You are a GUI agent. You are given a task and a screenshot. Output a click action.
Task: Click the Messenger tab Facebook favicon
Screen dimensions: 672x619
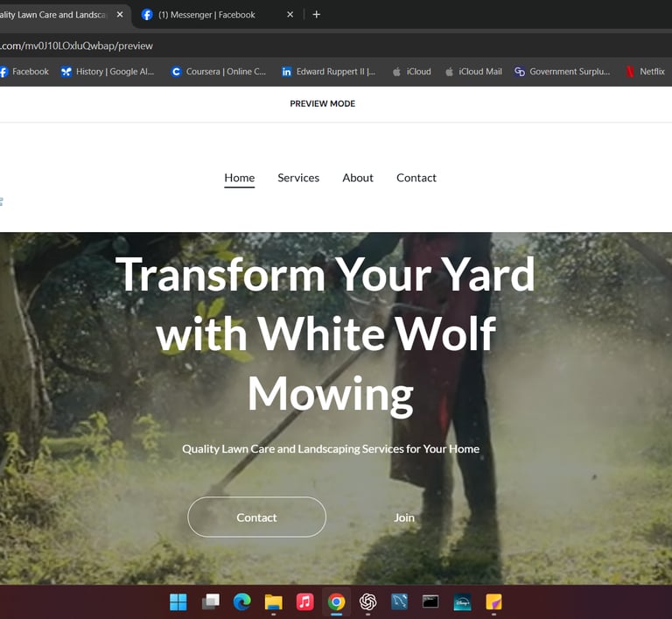click(147, 15)
